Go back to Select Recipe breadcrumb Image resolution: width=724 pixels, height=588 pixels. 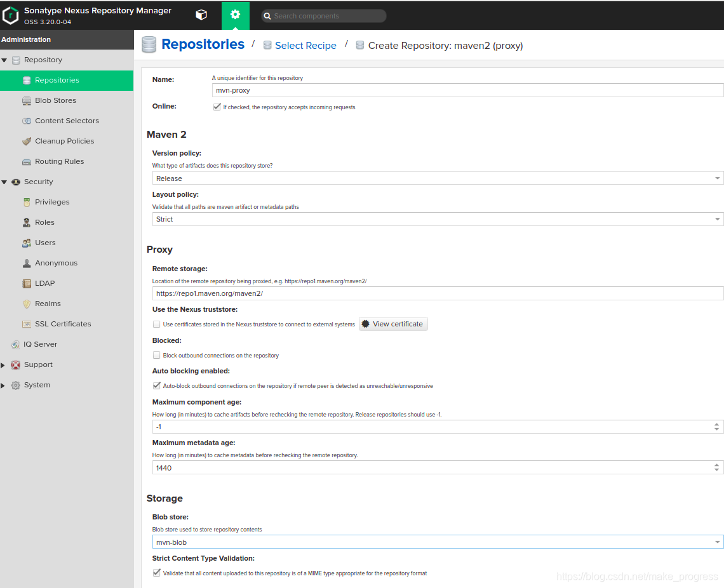pyautogui.click(x=305, y=45)
